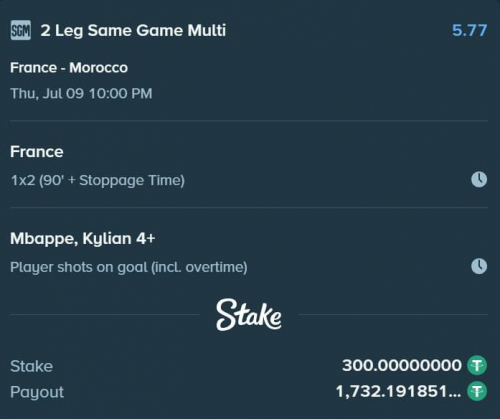Click the Stake label
The image size is (500, 419).
pyautogui.click(x=31, y=366)
